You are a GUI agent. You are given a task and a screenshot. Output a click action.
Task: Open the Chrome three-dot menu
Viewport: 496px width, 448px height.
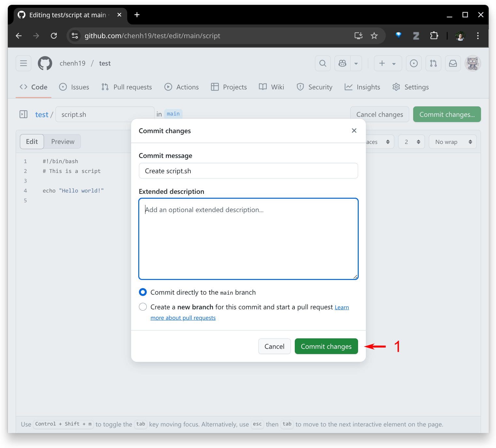pyautogui.click(x=478, y=36)
